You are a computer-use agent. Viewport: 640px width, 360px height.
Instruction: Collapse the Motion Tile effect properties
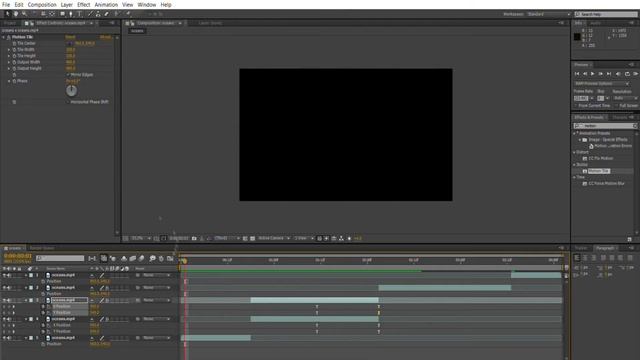(x=4, y=37)
